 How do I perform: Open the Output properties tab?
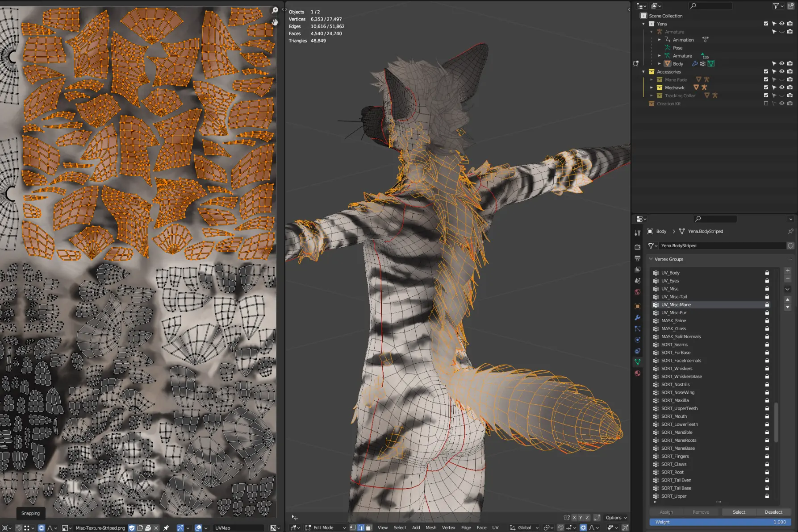pos(638,258)
